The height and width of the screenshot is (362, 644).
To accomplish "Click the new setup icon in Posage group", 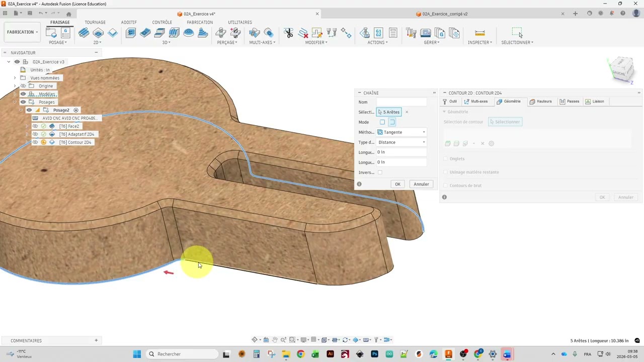I will pyautogui.click(x=51, y=33).
